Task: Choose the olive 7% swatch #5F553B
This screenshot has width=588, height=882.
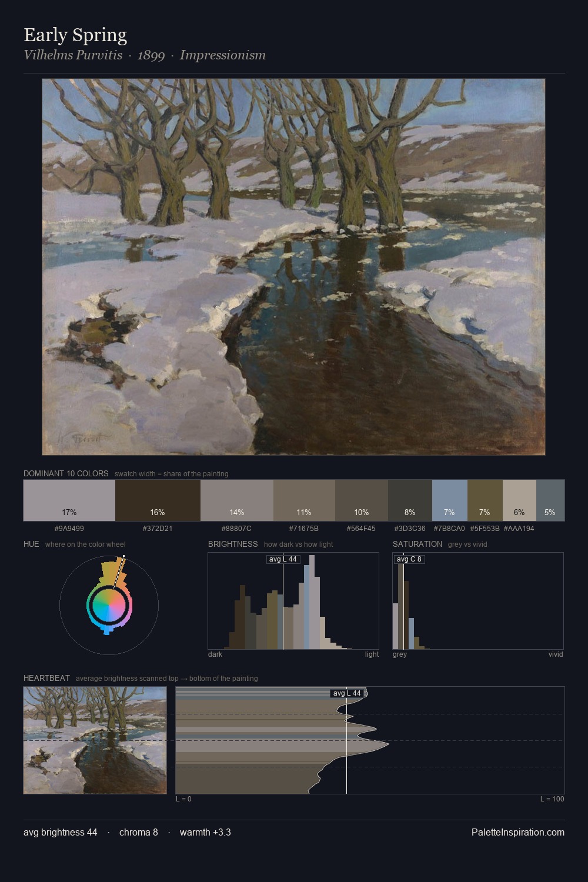Action: [485, 500]
